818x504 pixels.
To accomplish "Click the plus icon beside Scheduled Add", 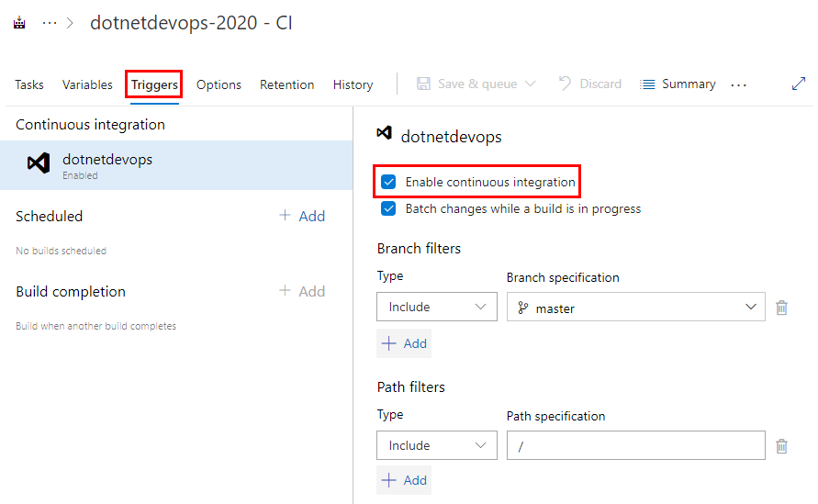I will pos(285,215).
